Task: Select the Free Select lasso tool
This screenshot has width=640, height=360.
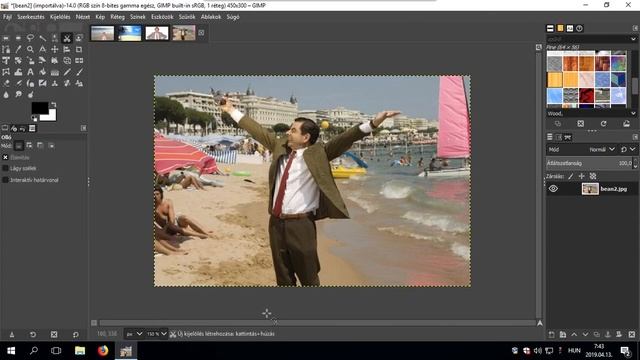Action: (x=30, y=38)
